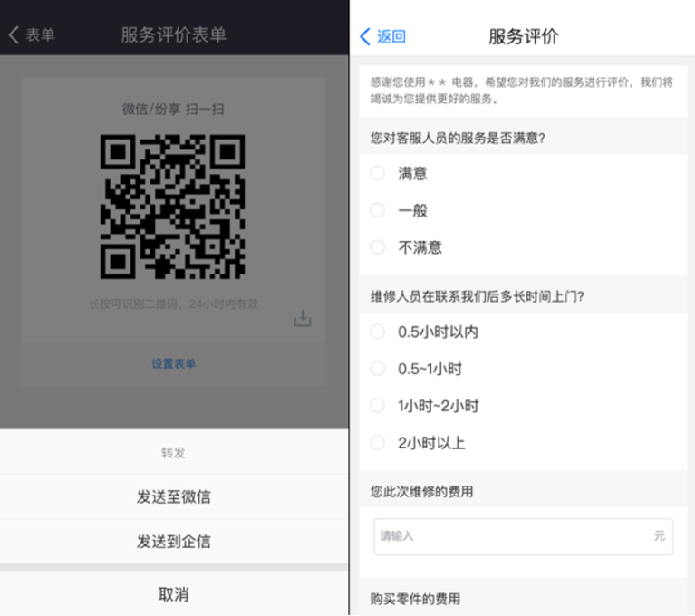The width and height of the screenshot is (695, 616).
Task: Tap the 转发 sheet header
Action: pos(173,452)
